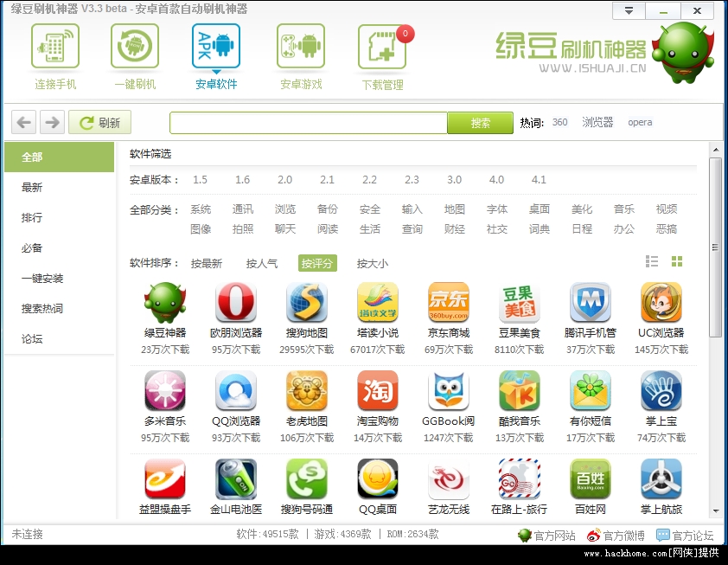Screen dimensions: 728x565
Task: Open the 一键刷机 one-click flash icon
Action: coord(135,46)
